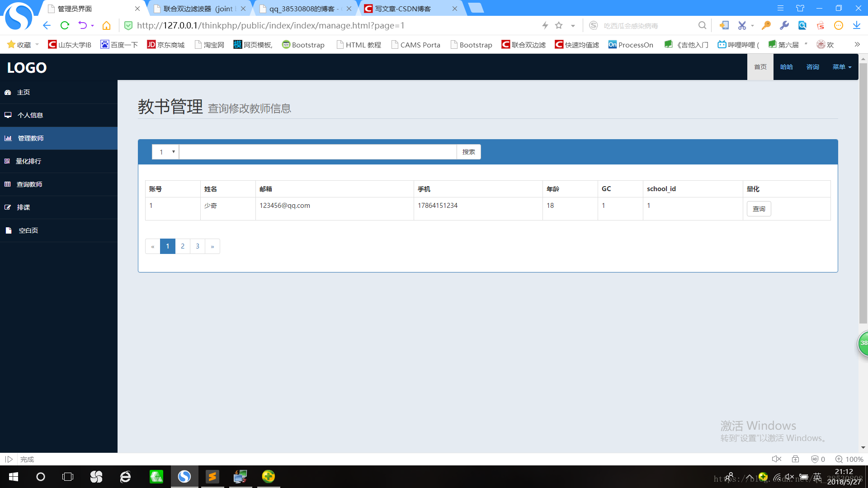Expand the bookmarks overflow chevron

[857, 44]
